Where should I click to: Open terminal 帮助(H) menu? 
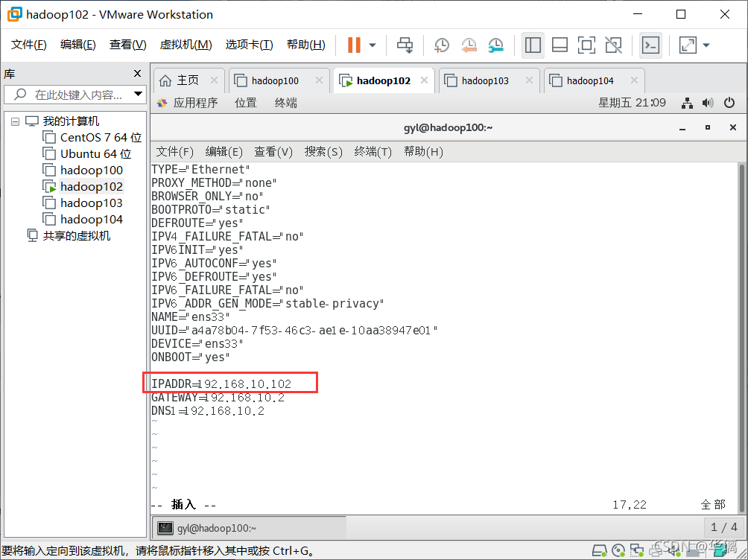pyautogui.click(x=423, y=152)
